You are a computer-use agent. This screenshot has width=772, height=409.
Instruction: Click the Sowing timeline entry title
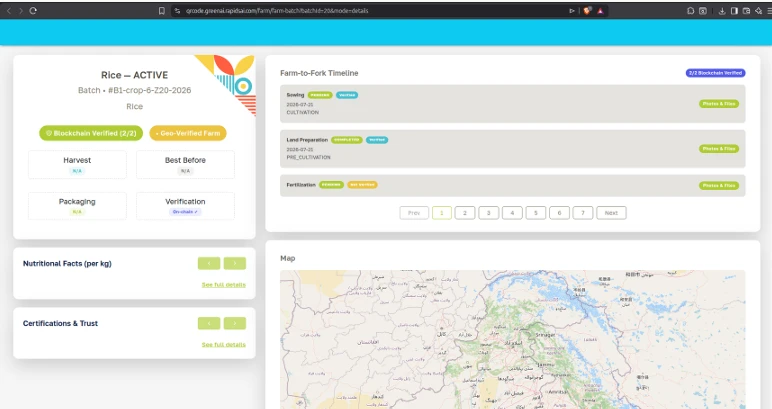[295, 95]
